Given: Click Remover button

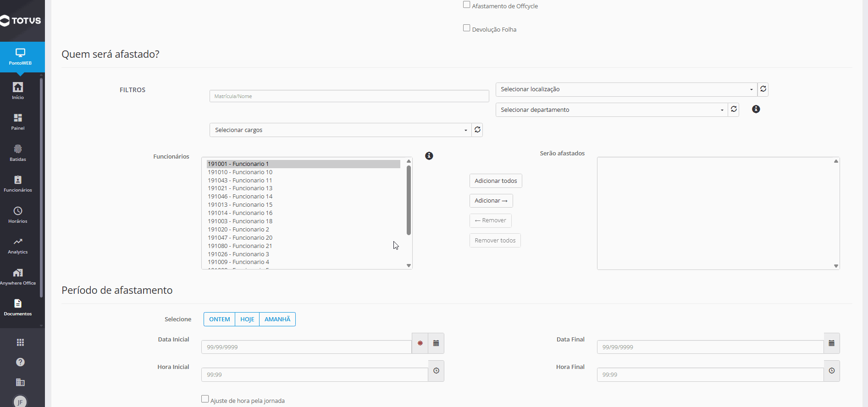Looking at the screenshot, I should click(x=491, y=220).
